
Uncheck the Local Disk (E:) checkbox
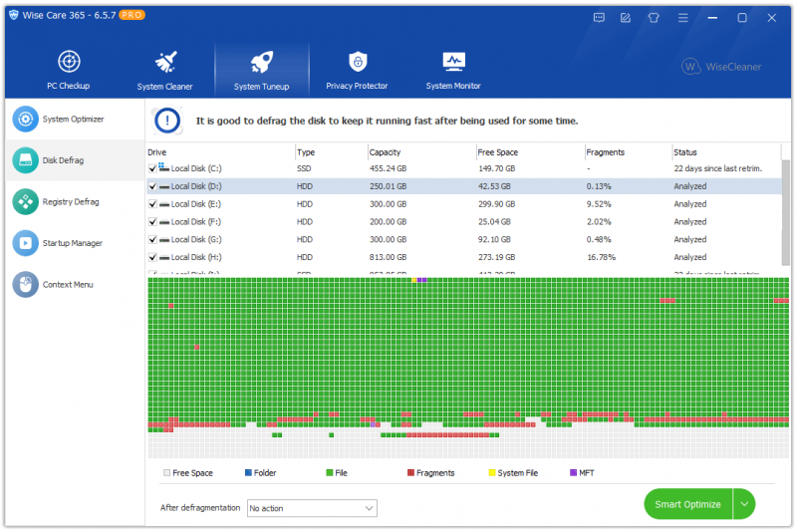coord(152,204)
